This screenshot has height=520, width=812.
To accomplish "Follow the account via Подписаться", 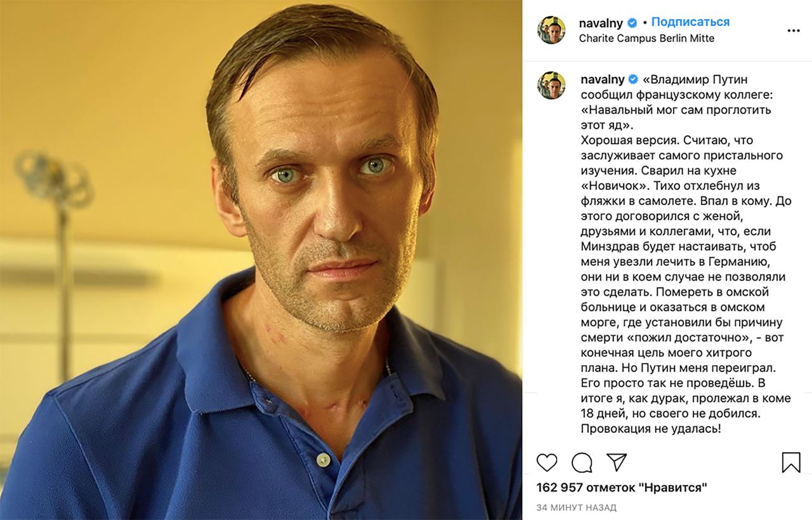I will point(690,22).
